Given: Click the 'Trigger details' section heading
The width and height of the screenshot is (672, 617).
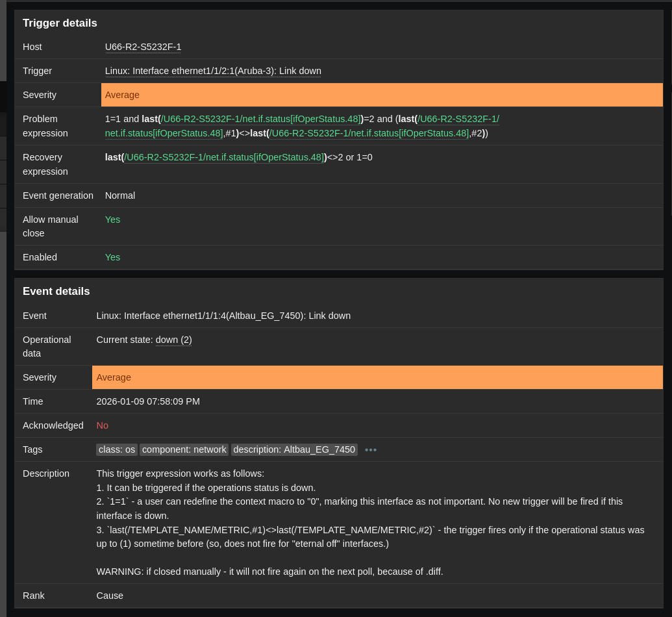Looking at the screenshot, I should point(60,23).
